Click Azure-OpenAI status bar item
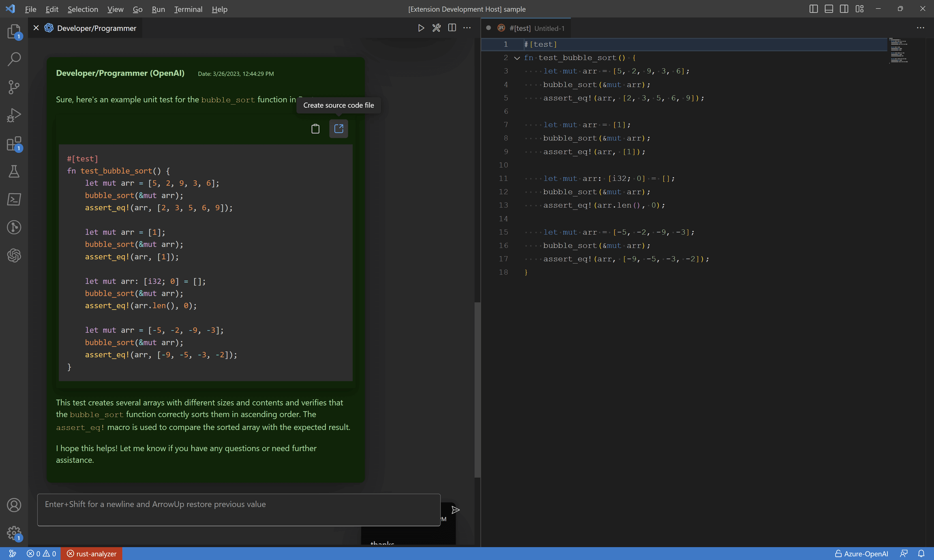934x560 pixels. tap(861, 554)
